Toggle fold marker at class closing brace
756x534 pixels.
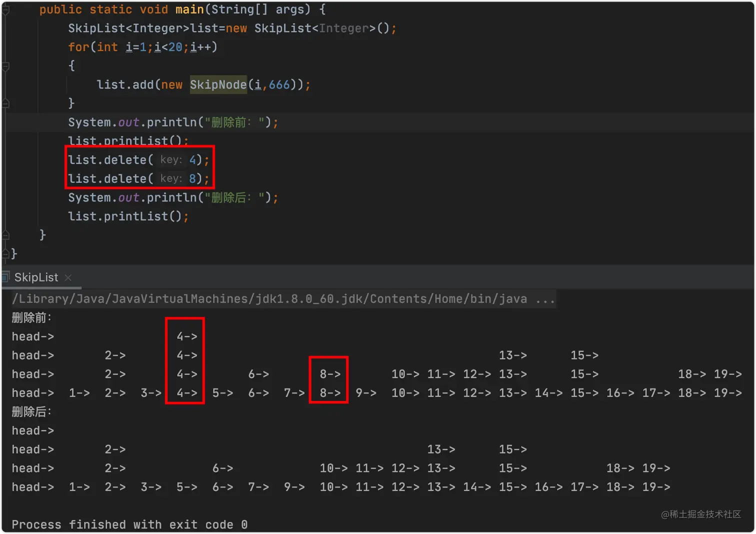pyautogui.click(x=5, y=254)
